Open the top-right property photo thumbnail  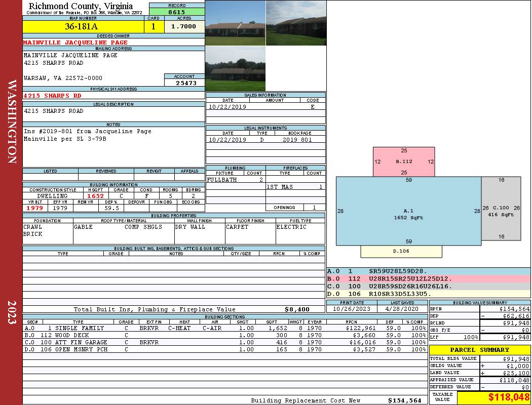coord(296,23)
